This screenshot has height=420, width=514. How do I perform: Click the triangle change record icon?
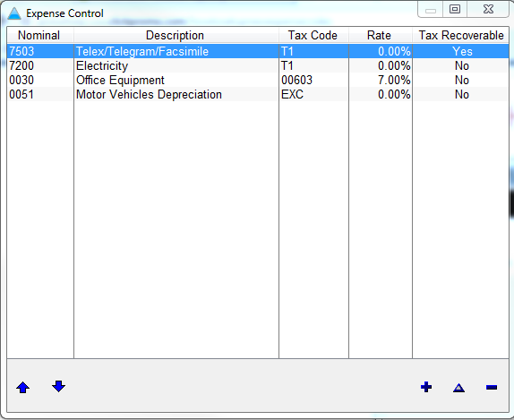[458, 388]
